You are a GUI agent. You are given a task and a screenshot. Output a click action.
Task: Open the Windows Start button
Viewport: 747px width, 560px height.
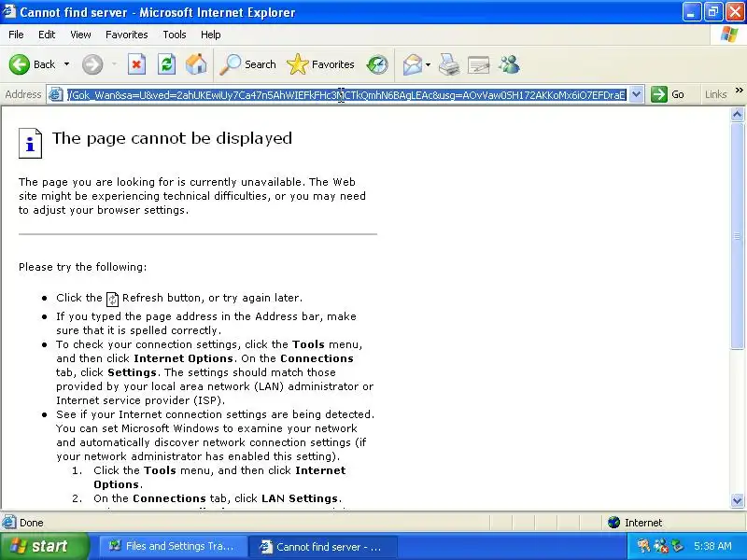44,546
